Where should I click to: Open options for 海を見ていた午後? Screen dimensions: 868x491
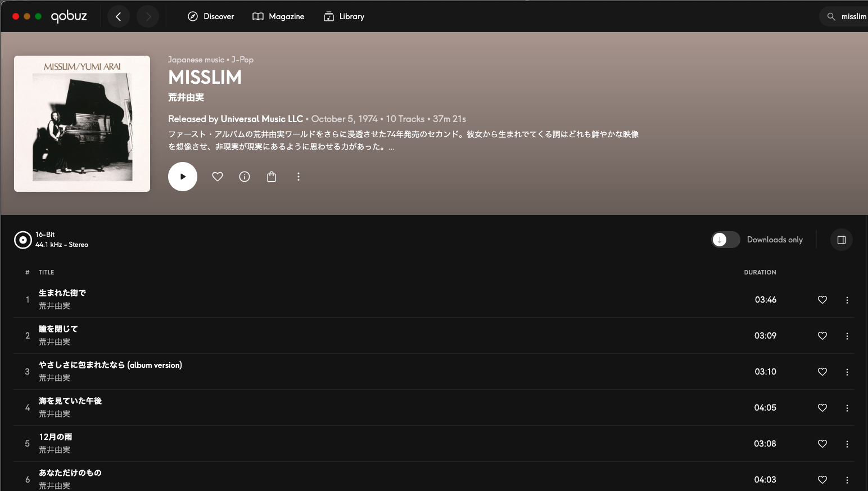click(x=847, y=408)
